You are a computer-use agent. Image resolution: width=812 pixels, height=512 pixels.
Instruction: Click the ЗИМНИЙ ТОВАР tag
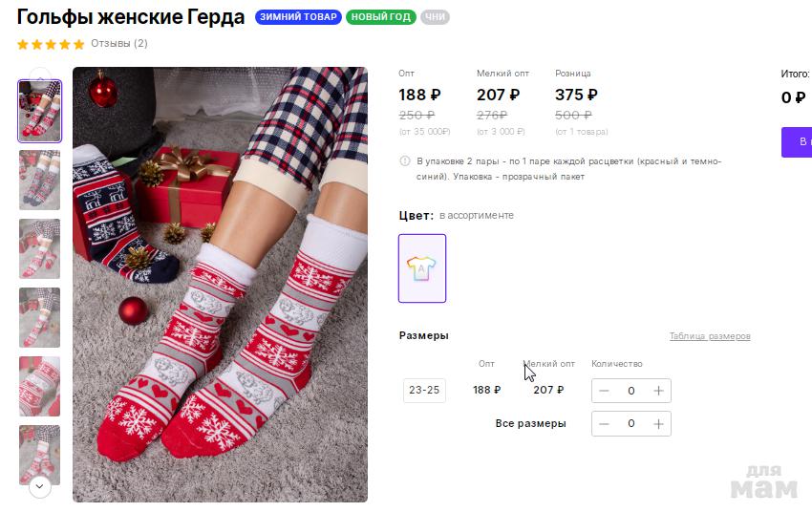pos(298,17)
